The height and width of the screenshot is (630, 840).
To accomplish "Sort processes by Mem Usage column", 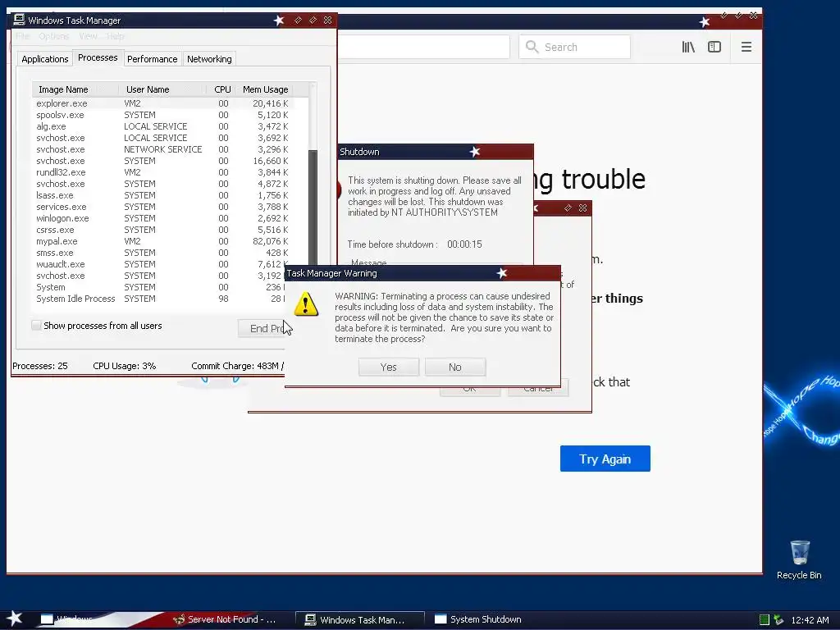I will [x=265, y=89].
